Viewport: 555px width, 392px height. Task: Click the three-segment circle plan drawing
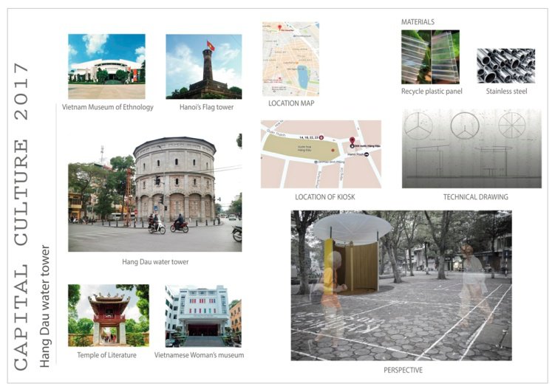[418, 125]
